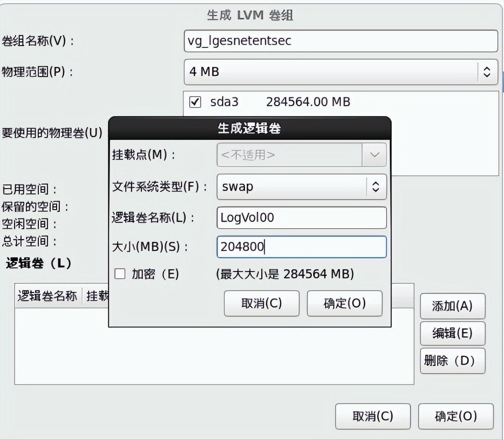Click 确定(O) at the bottom of the window
Image resolution: width=504 pixels, height=440 pixels.
[x=455, y=416]
